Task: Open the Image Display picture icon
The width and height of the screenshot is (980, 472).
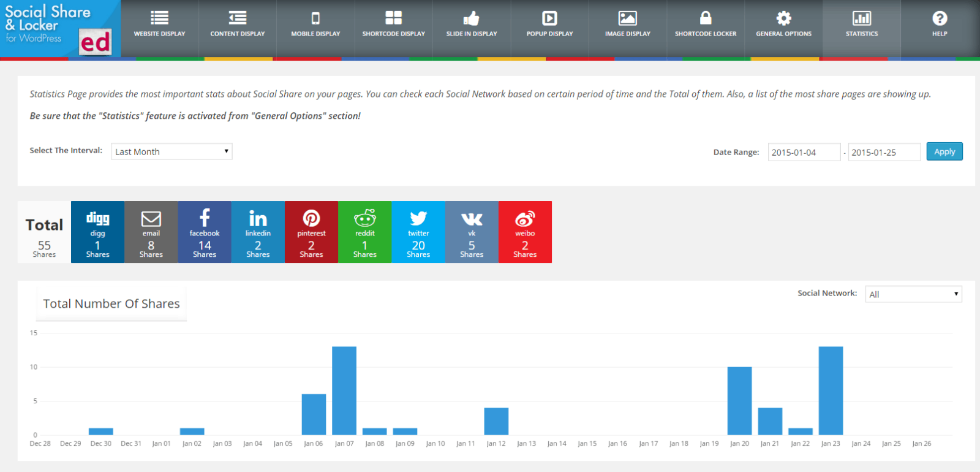Action: pos(628,18)
